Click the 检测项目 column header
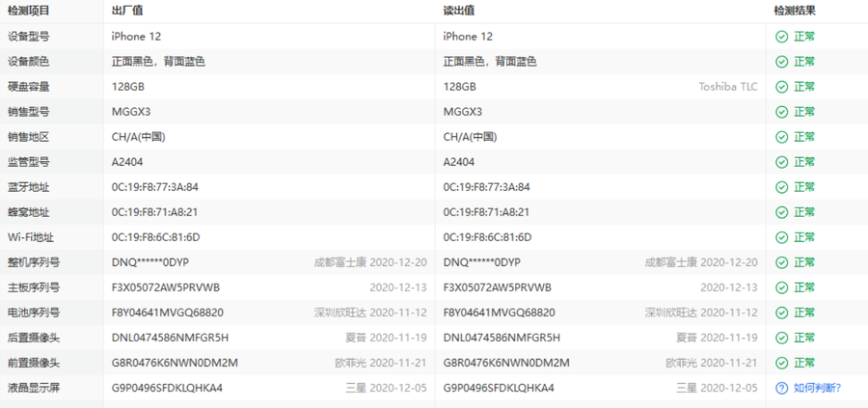The height and width of the screenshot is (408, 868). (x=28, y=11)
